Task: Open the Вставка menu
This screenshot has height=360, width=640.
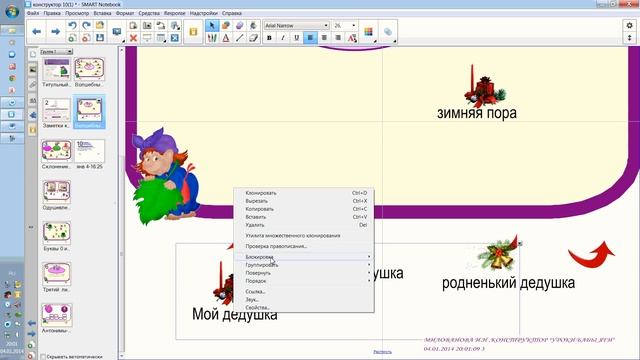Action: pos(102,13)
